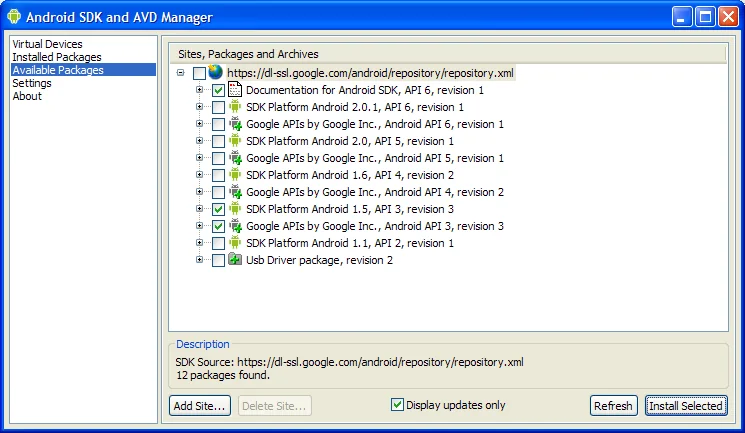Click the globe icon beside the repository URL
This screenshot has width=745, height=433.
click(216, 73)
